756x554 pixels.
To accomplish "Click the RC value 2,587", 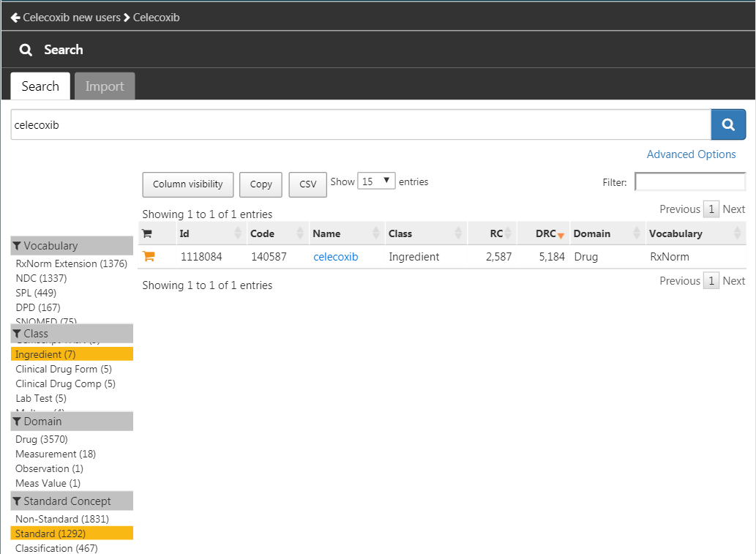I will coord(498,257).
